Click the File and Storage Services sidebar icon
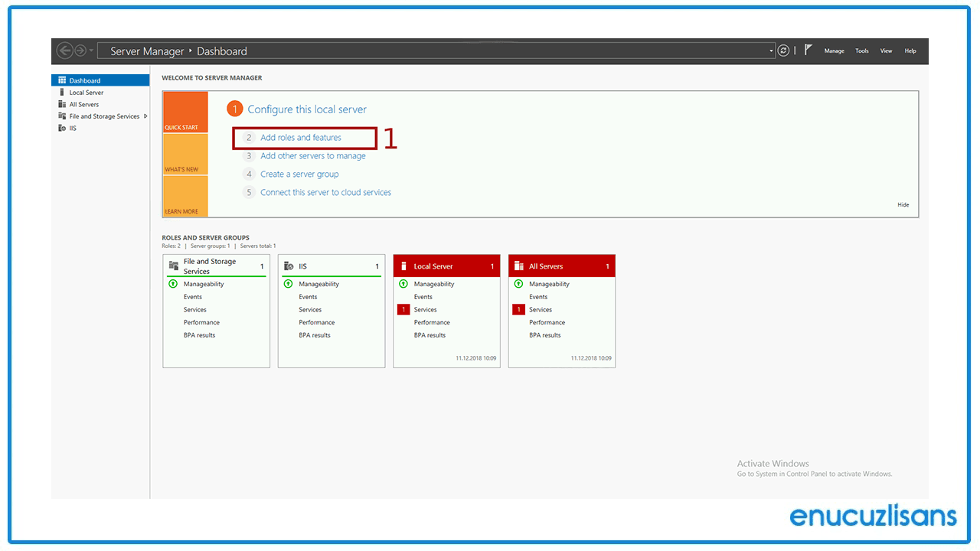 pos(62,116)
